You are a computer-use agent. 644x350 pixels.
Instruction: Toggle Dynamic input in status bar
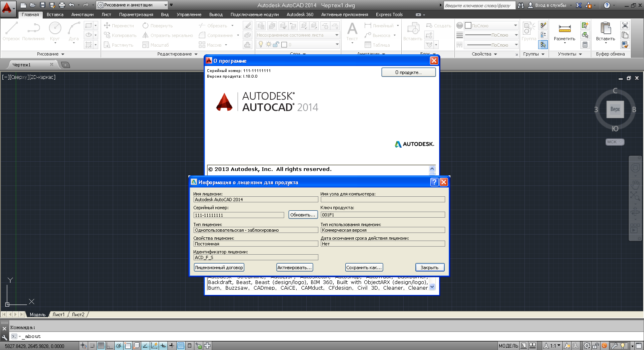click(x=163, y=346)
